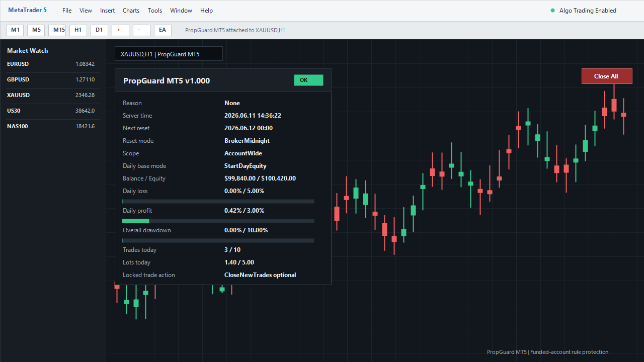Switch chart to M15 timeframe
The height and width of the screenshot is (362, 644).
click(57, 30)
